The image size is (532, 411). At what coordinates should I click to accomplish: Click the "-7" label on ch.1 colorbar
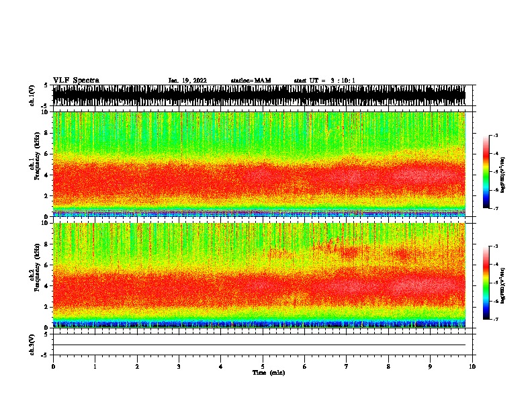click(496, 208)
